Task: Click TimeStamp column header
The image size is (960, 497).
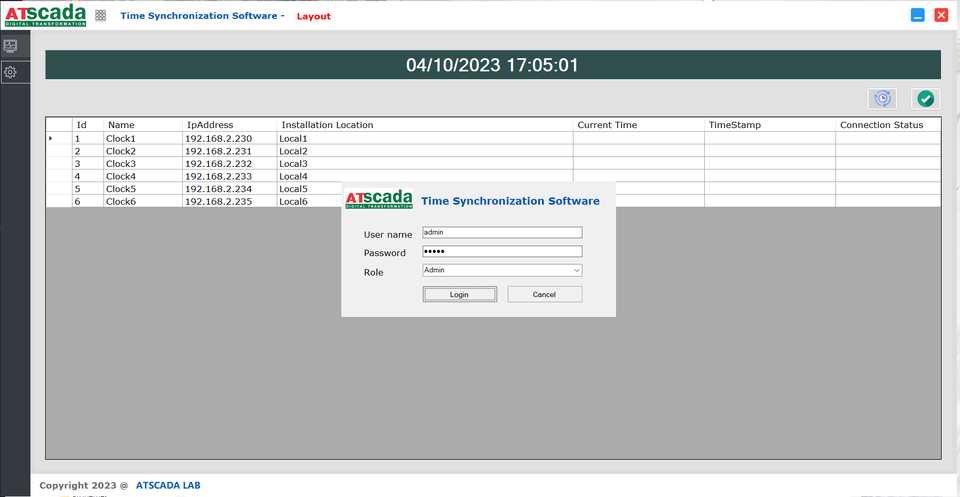Action: (x=770, y=125)
